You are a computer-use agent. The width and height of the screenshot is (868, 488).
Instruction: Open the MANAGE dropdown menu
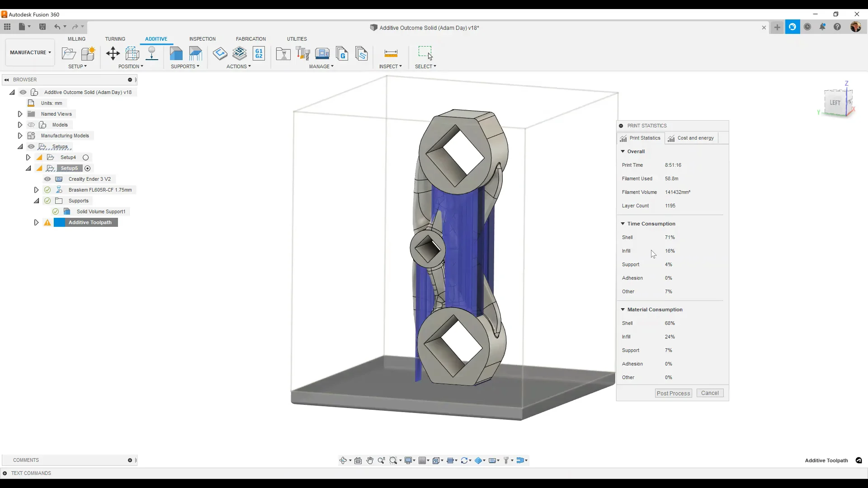(x=321, y=66)
